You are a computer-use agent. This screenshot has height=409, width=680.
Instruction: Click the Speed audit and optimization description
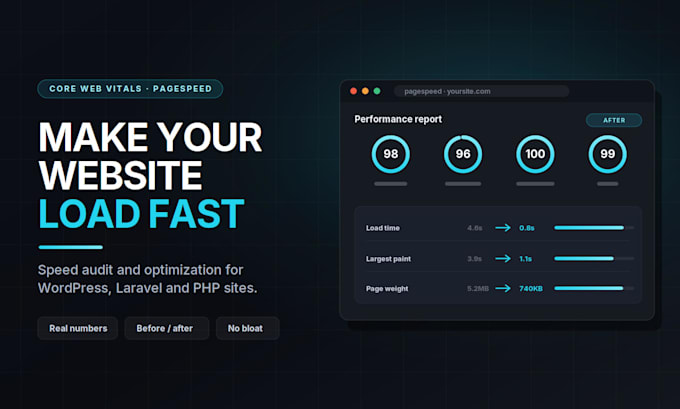[x=147, y=279]
